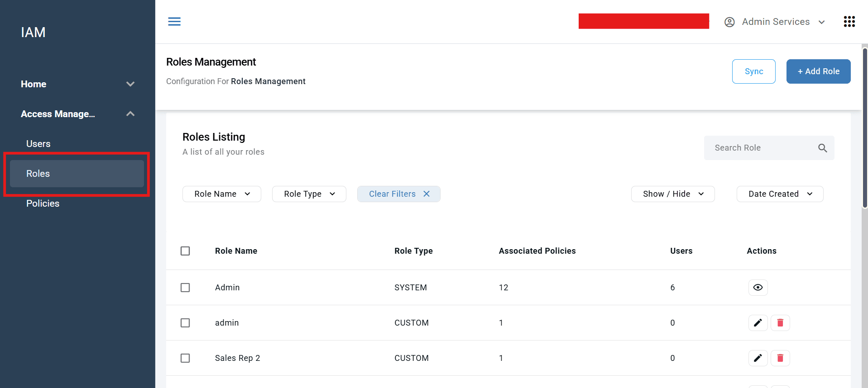
Task: Delete the custom admin role
Action: pos(780,323)
